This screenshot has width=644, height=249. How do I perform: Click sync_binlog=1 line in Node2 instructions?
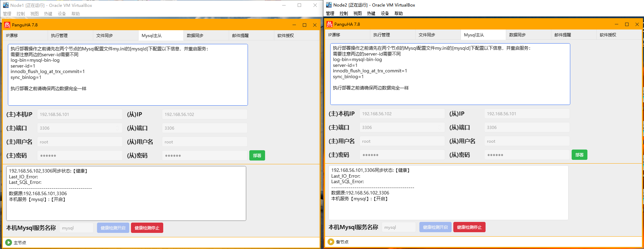[x=348, y=76]
